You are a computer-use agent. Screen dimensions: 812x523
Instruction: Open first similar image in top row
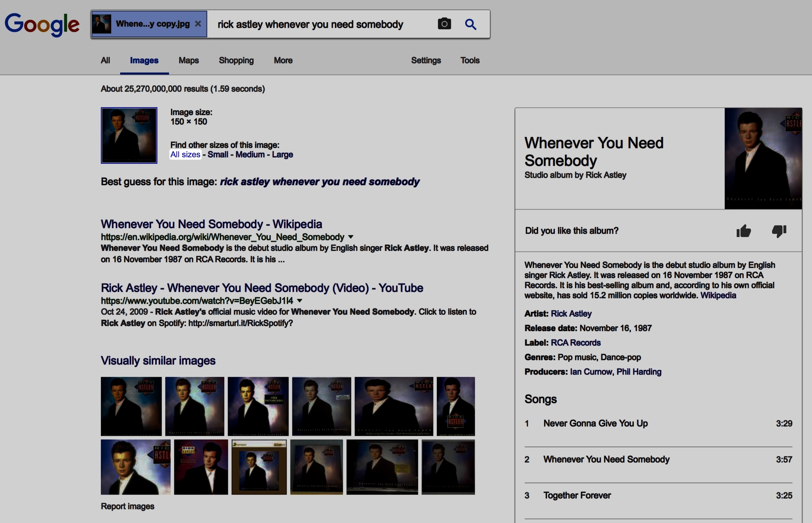click(x=131, y=406)
